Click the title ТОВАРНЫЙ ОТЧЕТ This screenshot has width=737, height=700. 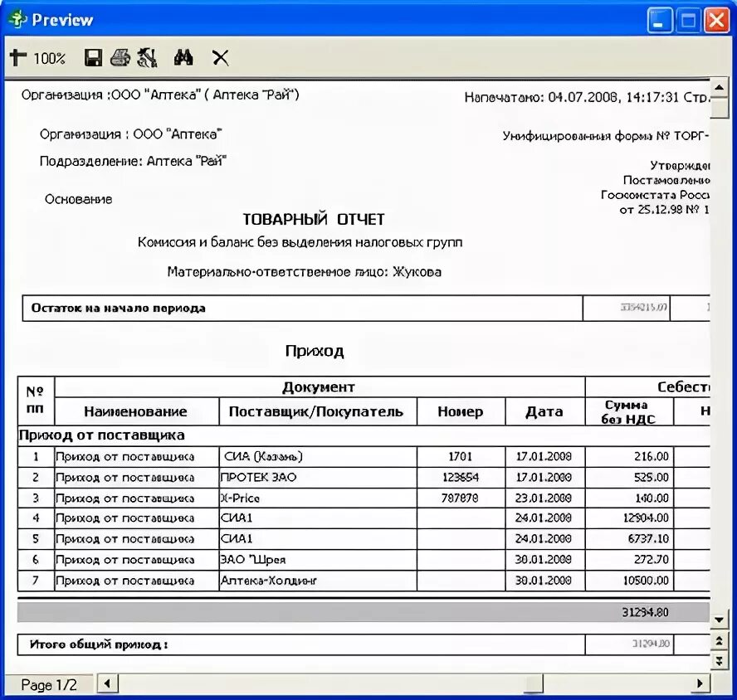[314, 220]
